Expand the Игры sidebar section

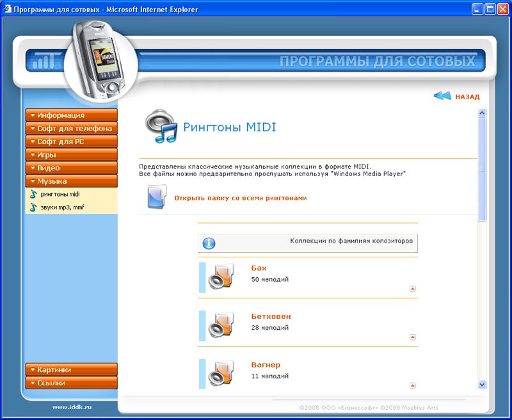(71, 155)
